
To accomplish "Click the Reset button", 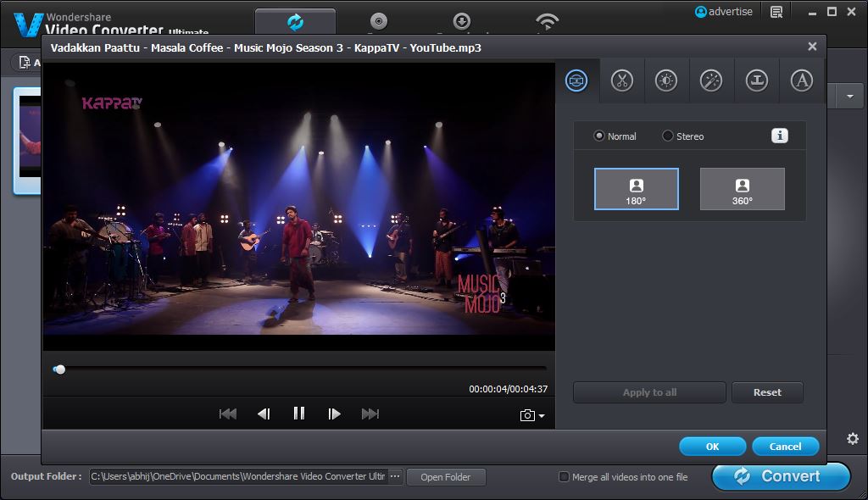I will pos(766,392).
